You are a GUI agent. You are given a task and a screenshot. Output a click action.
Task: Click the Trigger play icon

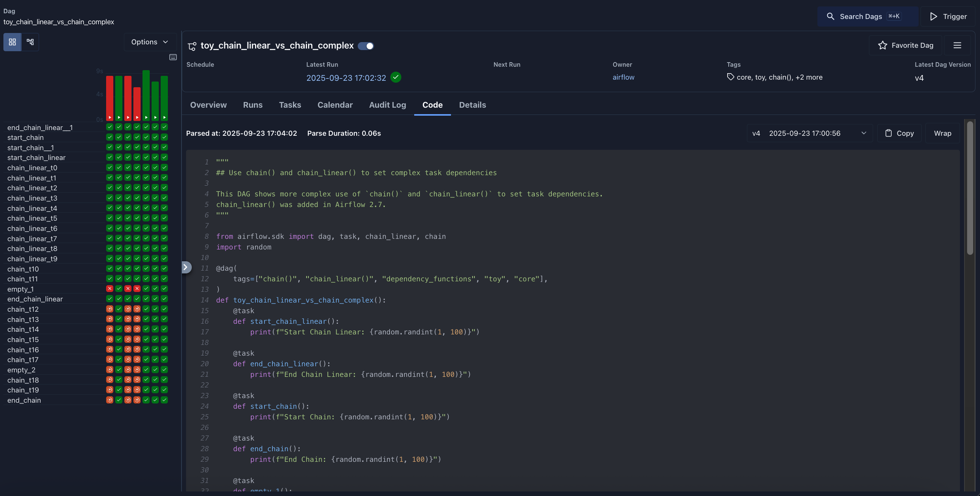coord(933,16)
